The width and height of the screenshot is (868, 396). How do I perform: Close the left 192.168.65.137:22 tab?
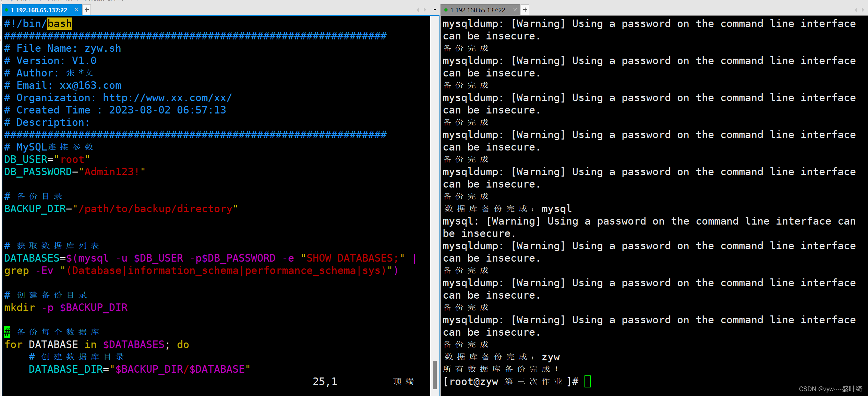click(76, 10)
